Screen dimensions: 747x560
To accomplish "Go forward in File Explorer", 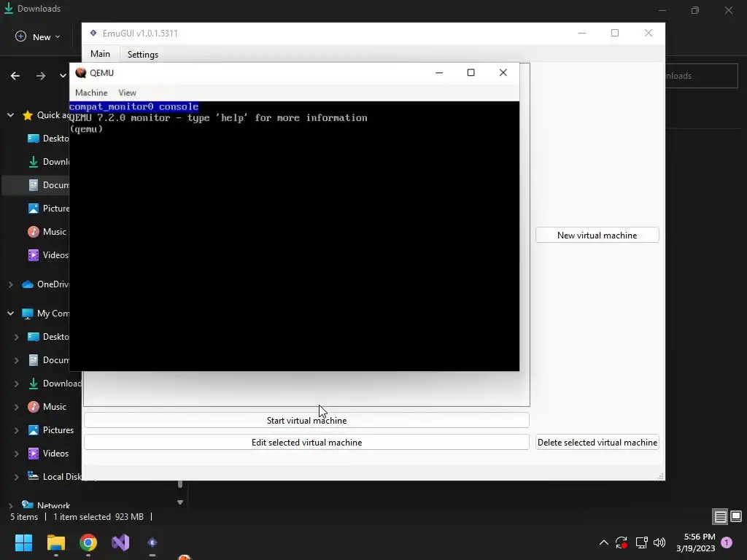I will click(41, 76).
